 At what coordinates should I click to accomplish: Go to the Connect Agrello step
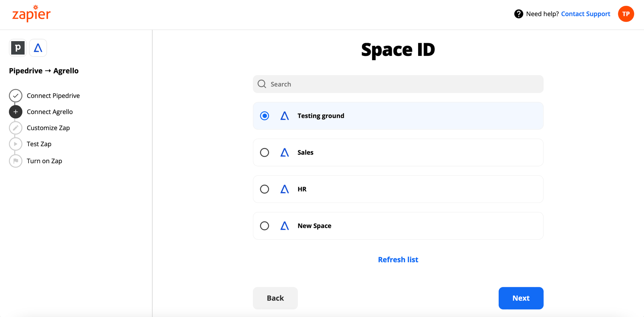(x=50, y=112)
